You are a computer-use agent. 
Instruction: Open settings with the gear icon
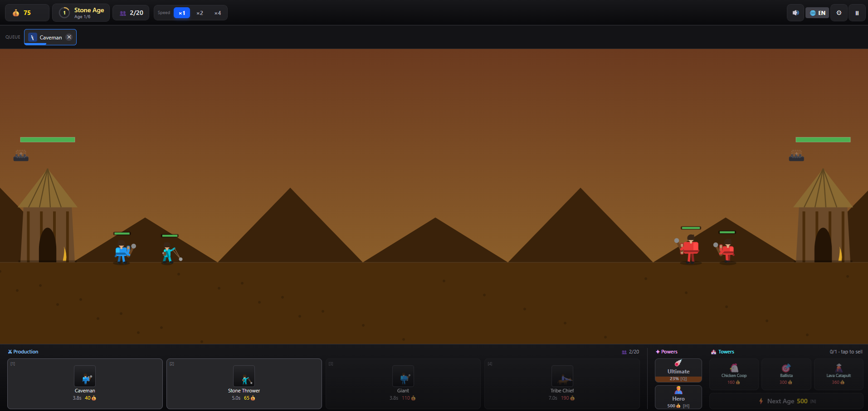tap(839, 13)
